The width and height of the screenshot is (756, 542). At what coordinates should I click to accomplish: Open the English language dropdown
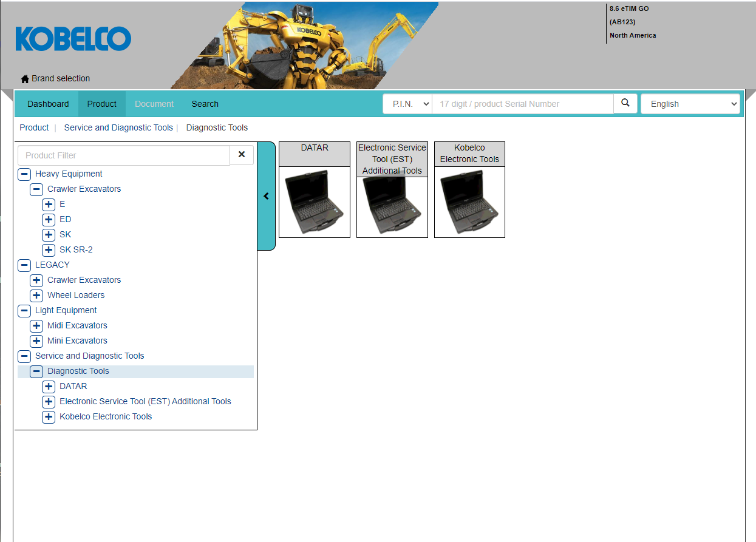coord(690,104)
